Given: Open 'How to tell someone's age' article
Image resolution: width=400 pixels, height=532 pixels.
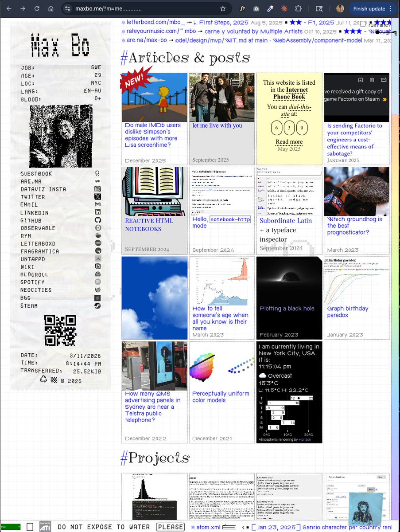Looking at the screenshot, I should [x=221, y=318].
